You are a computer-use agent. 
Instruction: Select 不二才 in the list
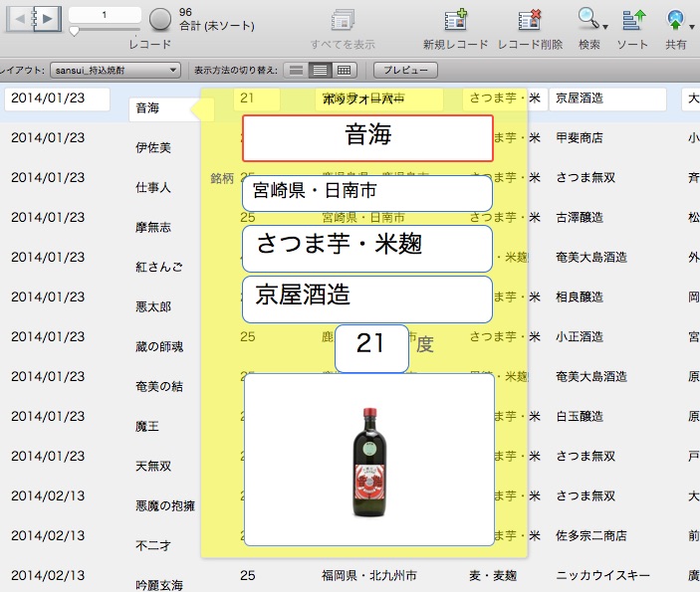click(x=153, y=545)
